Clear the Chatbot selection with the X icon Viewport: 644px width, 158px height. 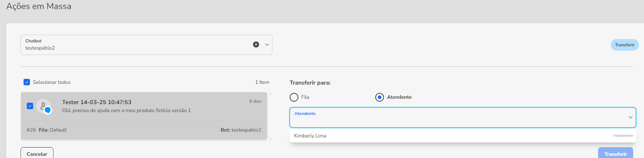256,44
